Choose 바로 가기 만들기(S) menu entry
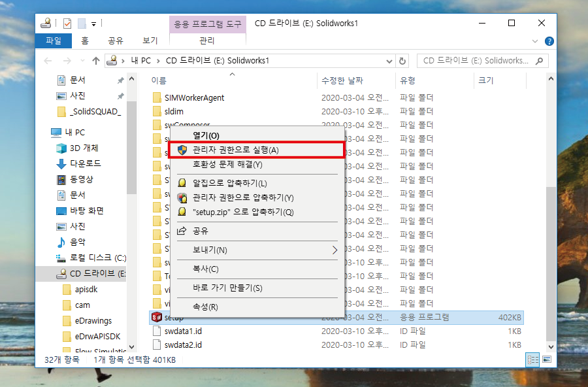588x387 pixels. click(x=227, y=288)
